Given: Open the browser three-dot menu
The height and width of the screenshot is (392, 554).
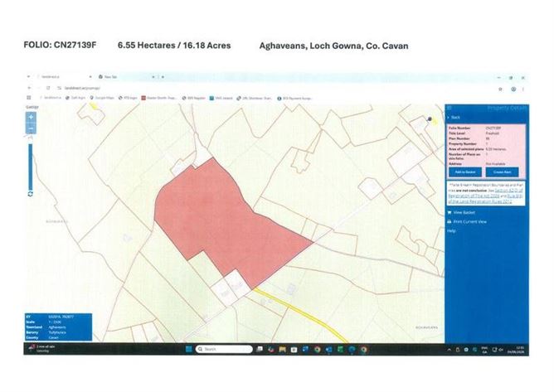Looking at the screenshot, I should tap(523, 89).
